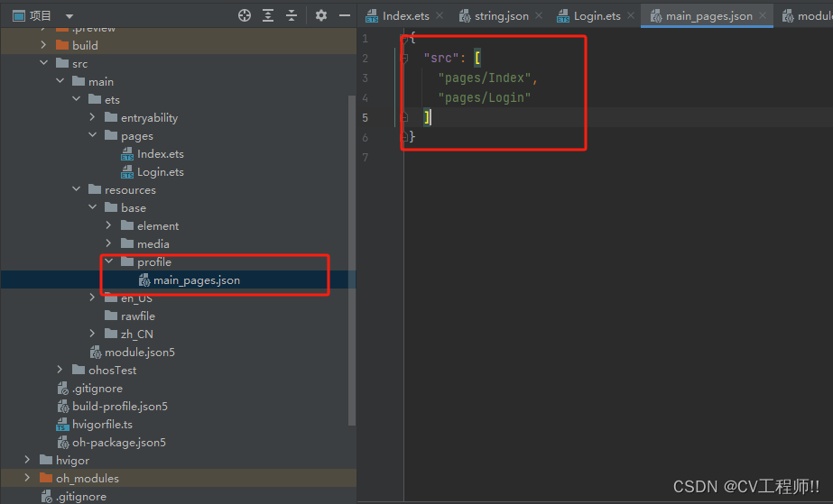Collapse the profile folder
This screenshot has height=504, width=833.
tap(109, 261)
